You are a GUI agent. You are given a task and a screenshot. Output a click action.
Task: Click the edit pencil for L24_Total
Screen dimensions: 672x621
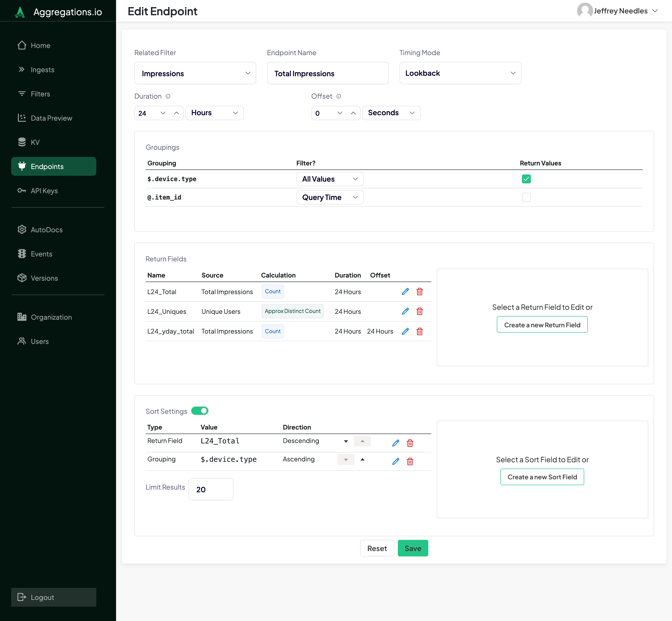pos(405,291)
